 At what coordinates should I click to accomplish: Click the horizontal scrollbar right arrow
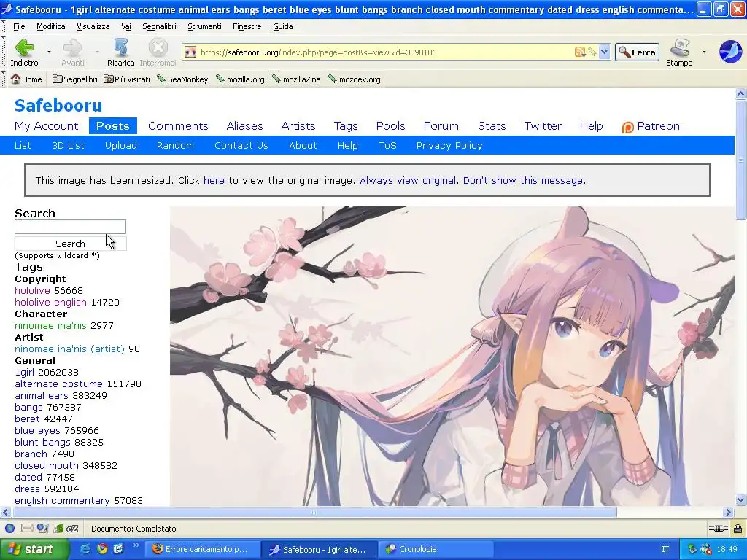click(728, 513)
